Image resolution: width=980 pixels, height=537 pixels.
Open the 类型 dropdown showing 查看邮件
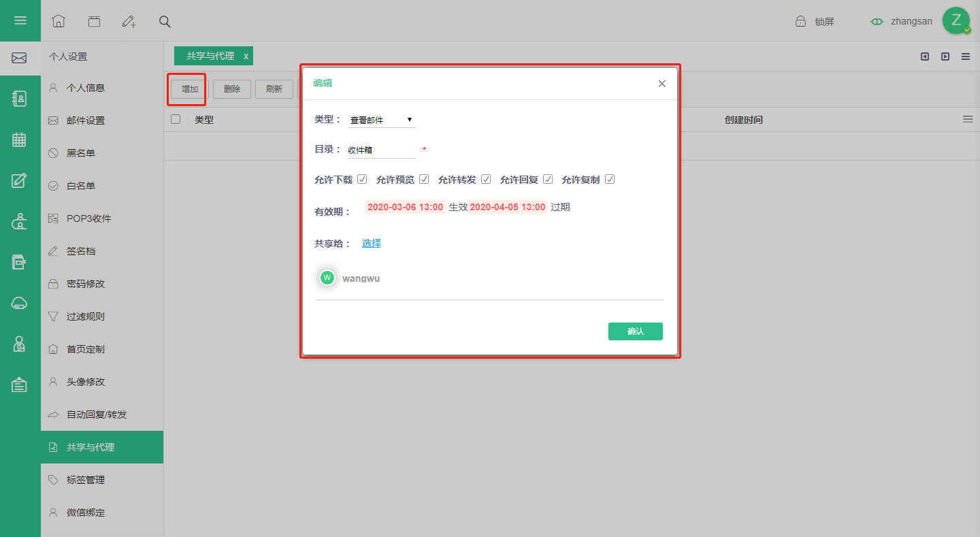[x=381, y=120]
